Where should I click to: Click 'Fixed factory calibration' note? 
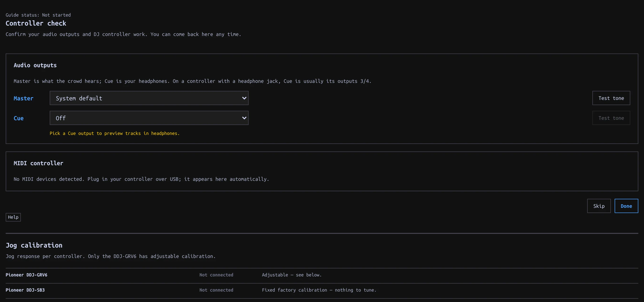319,290
